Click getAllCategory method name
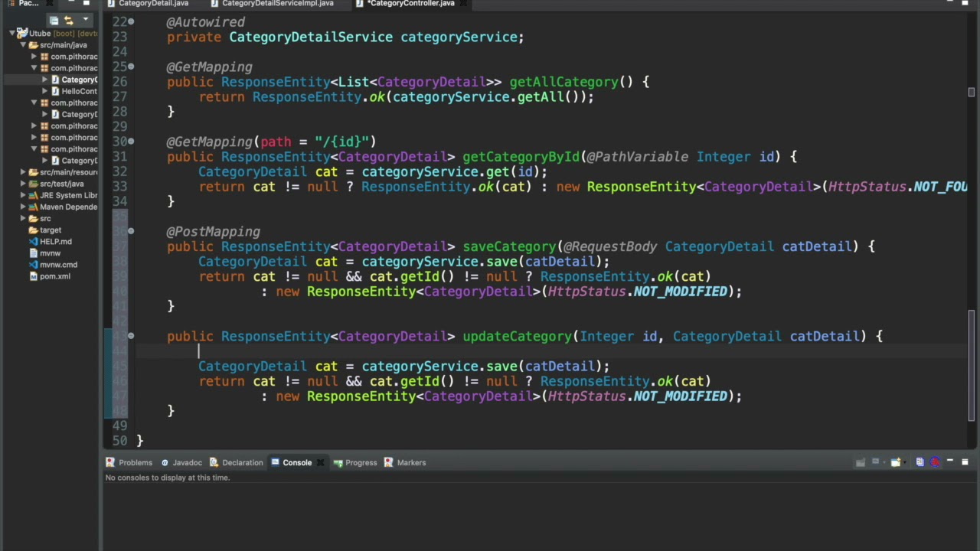Viewport: 980px width, 551px height. point(563,82)
